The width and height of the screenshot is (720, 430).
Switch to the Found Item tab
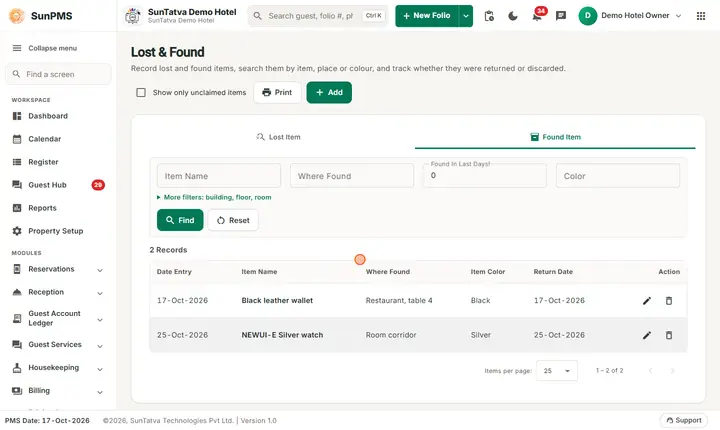(555, 137)
